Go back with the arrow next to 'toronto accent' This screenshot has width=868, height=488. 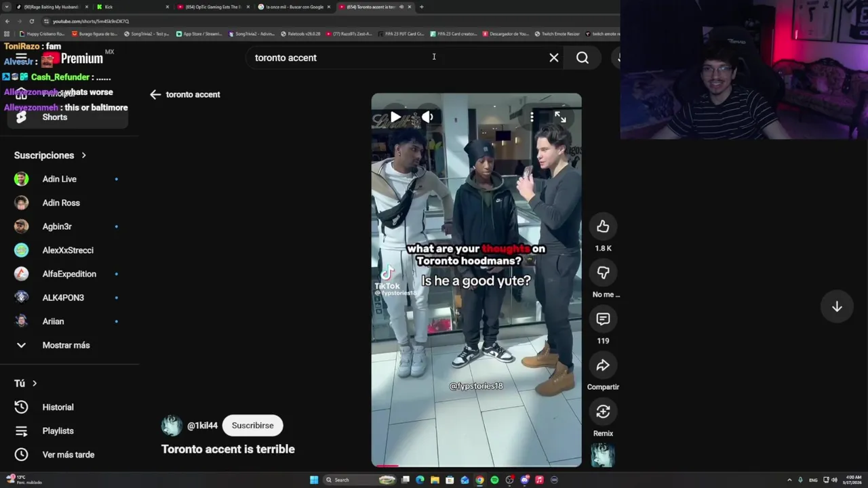(155, 94)
